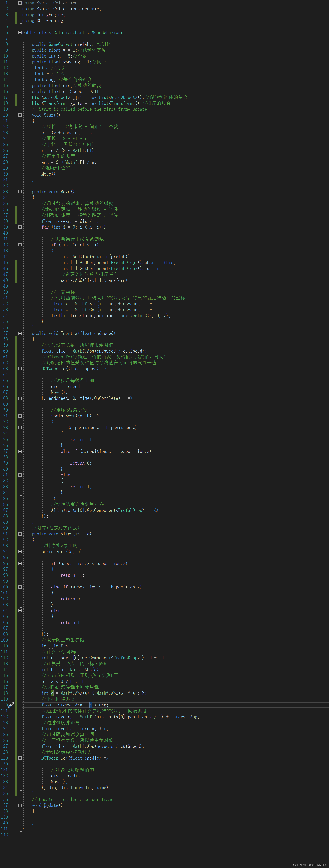Screen dimensions: 329x868
Task: Click the comment 'Start is called before the first frame update'
Action: click(x=89, y=109)
